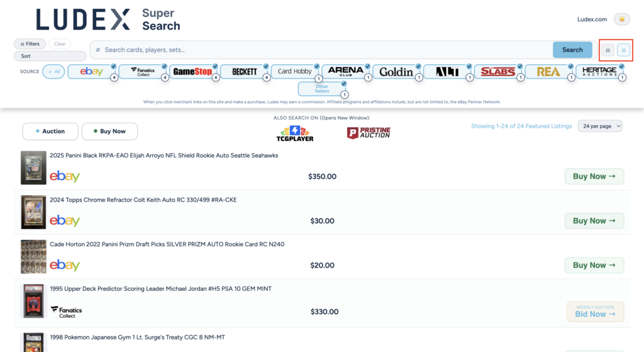644x352 pixels.
Task: Click the blue Search button
Action: (x=572, y=50)
